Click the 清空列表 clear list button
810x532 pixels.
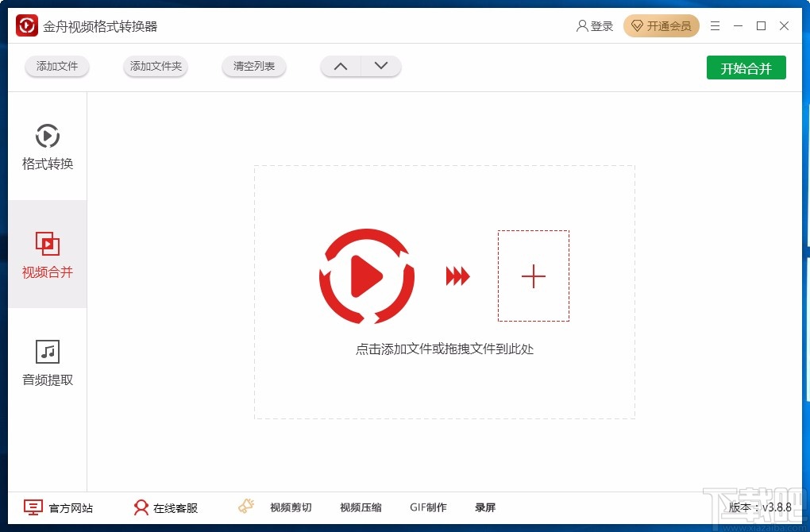[x=253, y=67]
